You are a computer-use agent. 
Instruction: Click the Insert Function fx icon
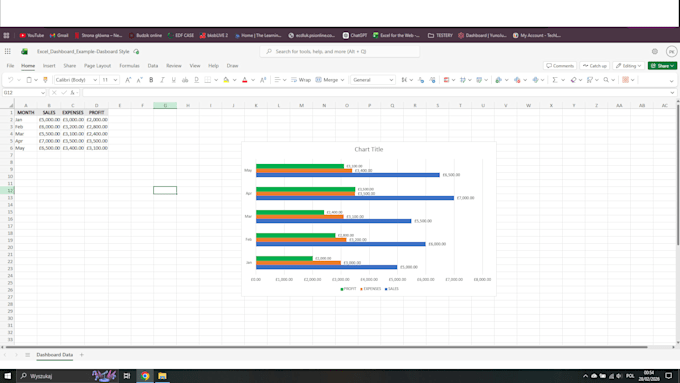pyautogui.click(x=72, y=92)
